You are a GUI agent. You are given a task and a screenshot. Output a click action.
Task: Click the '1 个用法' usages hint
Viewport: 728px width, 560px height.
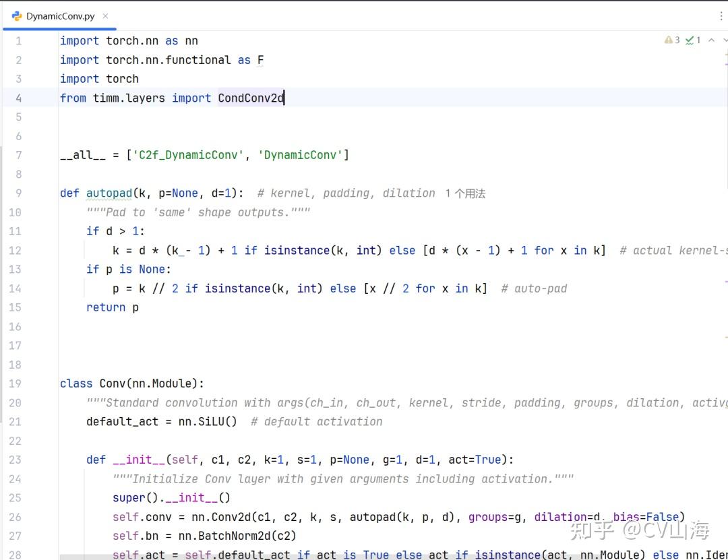click(465, 193)
